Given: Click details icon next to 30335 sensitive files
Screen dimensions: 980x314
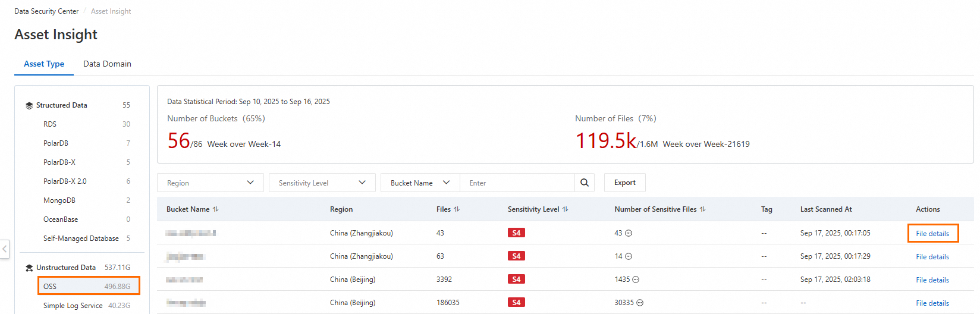Looking at the screenshot, I should click(x=640, y=303).
